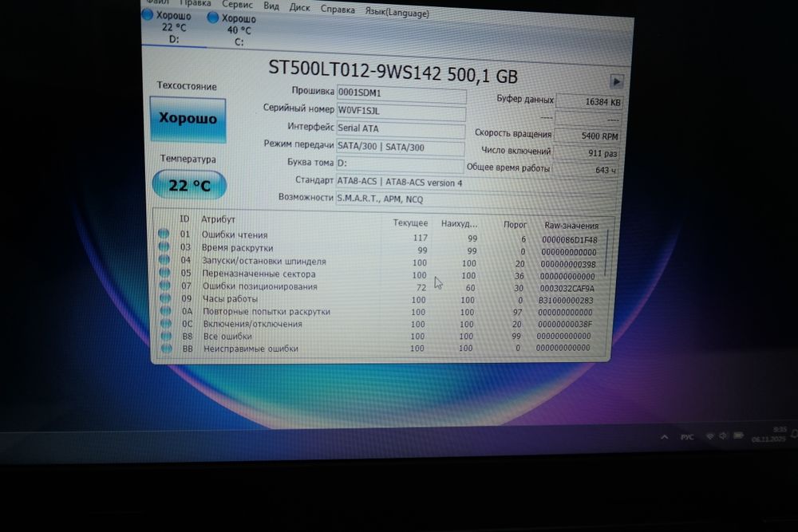Click blue health circle of disk D: tab
The height and width of the screenshot is (532, 798).
(147, 14)
